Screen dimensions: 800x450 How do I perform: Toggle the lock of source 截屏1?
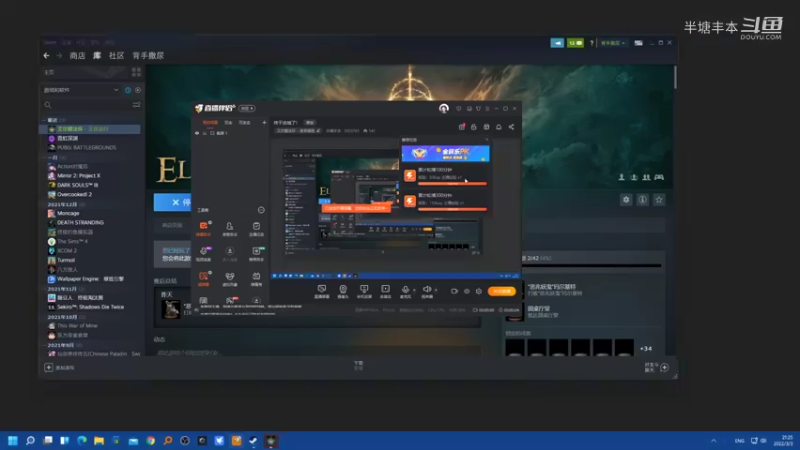tap(205, 133)
